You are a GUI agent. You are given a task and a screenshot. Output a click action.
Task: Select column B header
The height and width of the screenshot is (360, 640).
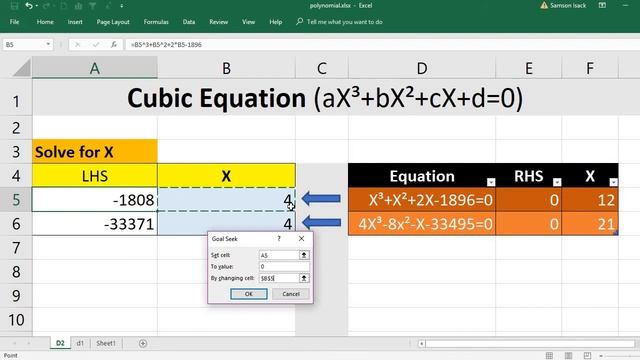(x=226, y=68)
